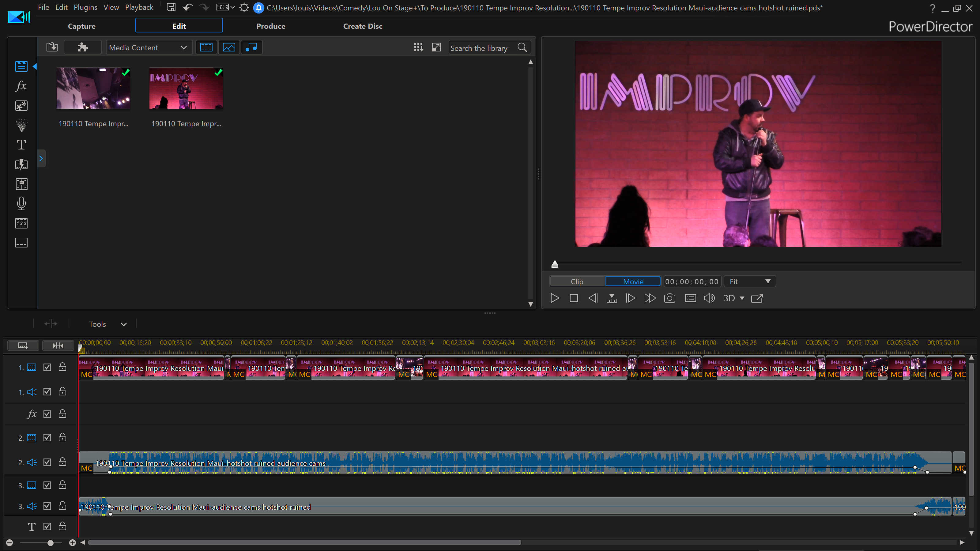Open the Media Room icon
Viewport: 980px width, 551px height.
click(x=21, y=66)
